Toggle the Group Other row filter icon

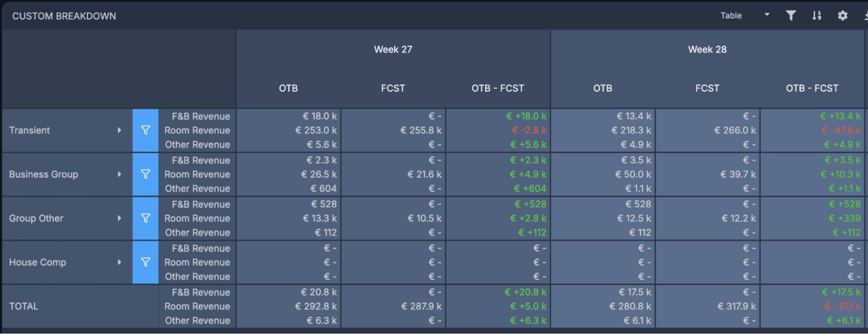pos(146,218)
